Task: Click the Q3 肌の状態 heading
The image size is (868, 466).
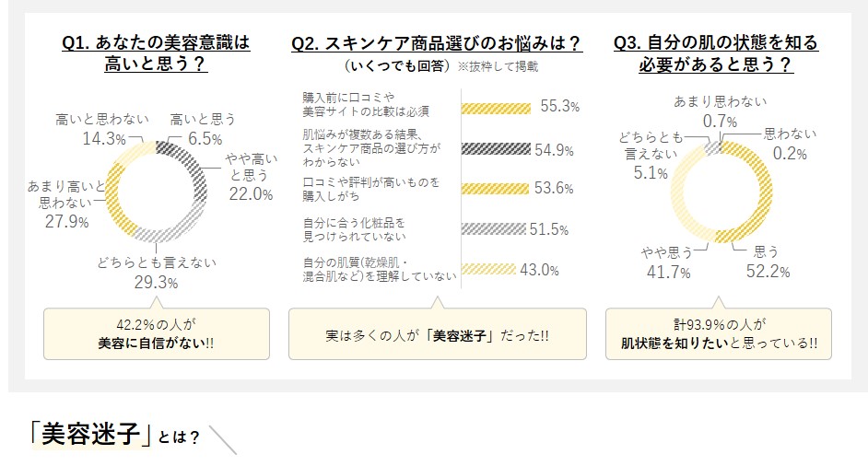Action: [715, 53]
